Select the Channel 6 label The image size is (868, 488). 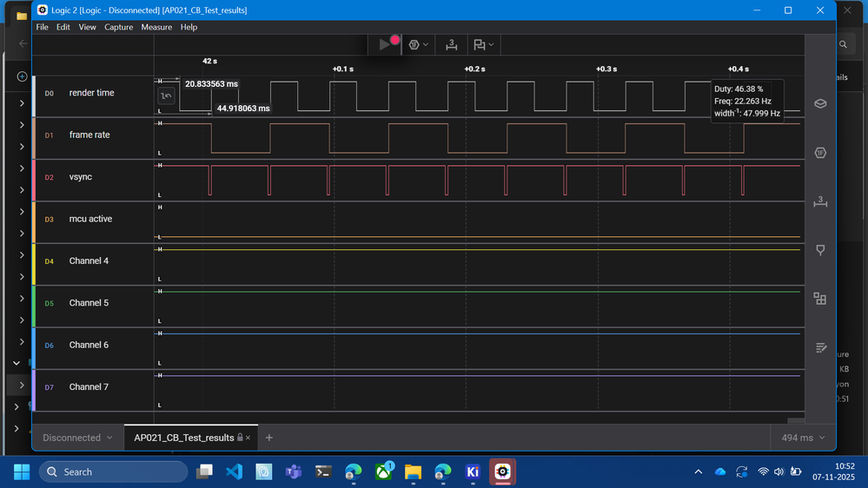(x=89, y=346)
